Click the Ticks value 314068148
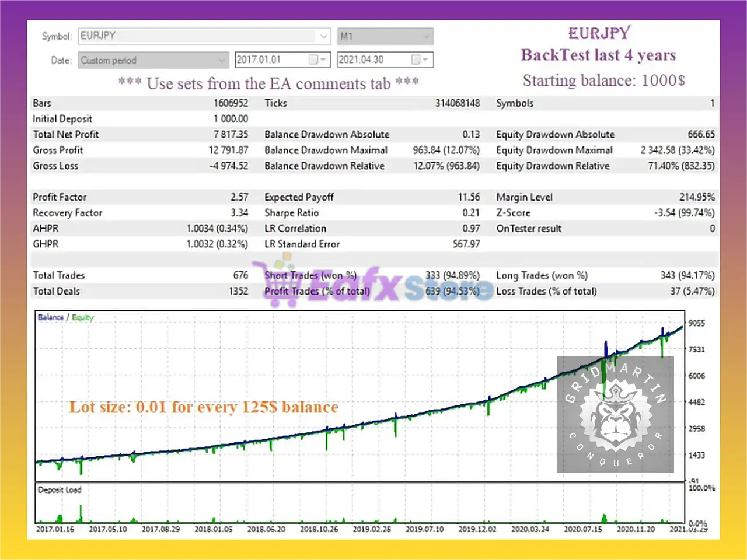The image size is (747, 560). point(458,103)
